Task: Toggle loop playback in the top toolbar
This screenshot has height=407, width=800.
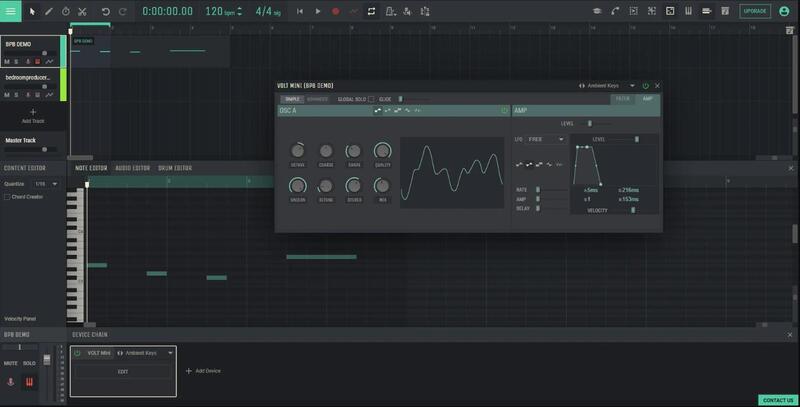Action: coord(371,11)
